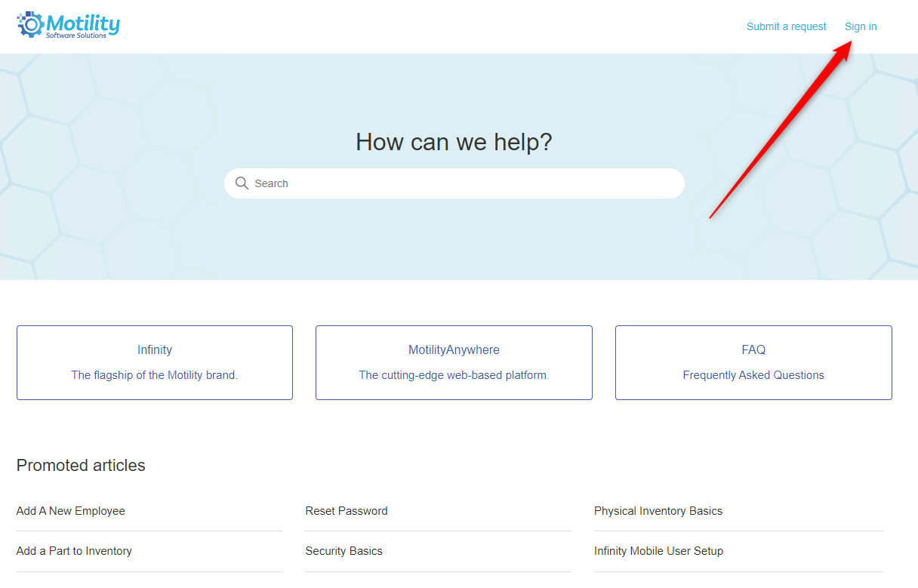Open the Physical Inventory Basics article
The width and height of the screenshot is (918, 588).
[658, 511]
